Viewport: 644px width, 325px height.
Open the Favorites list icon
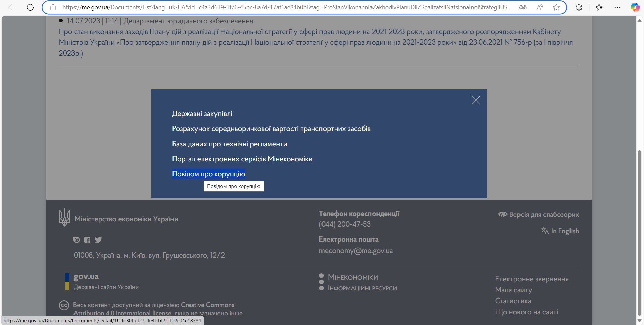pyautogui.click(x=599, y=7)
